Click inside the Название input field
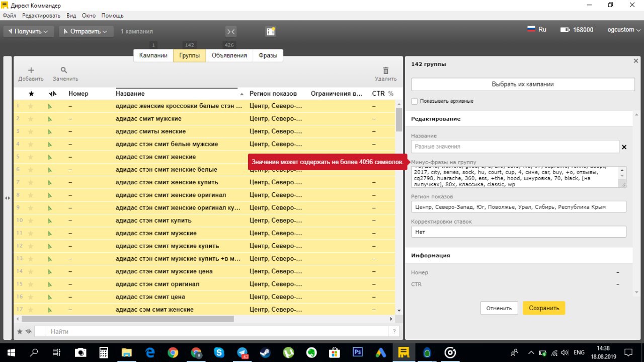Image resolution: width=644 pixels, height=362 pixels. tap(515, 147)
